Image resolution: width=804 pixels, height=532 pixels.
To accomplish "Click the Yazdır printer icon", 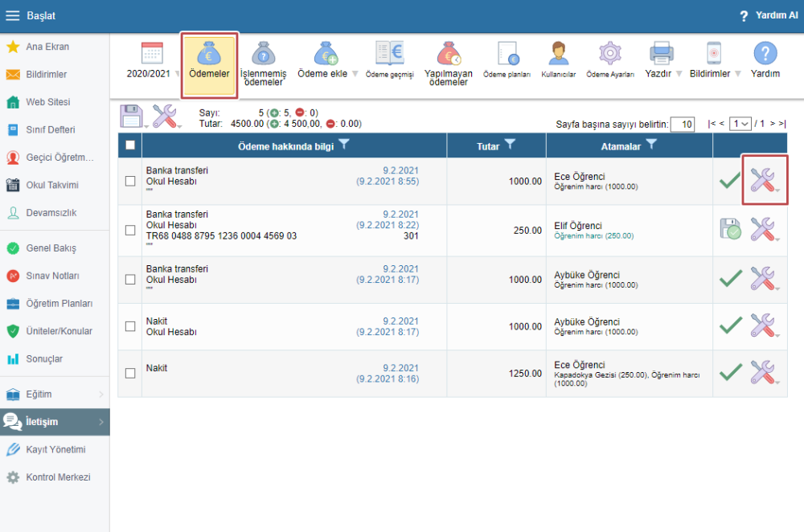I will pyautogui.click(x=662, y=53).
